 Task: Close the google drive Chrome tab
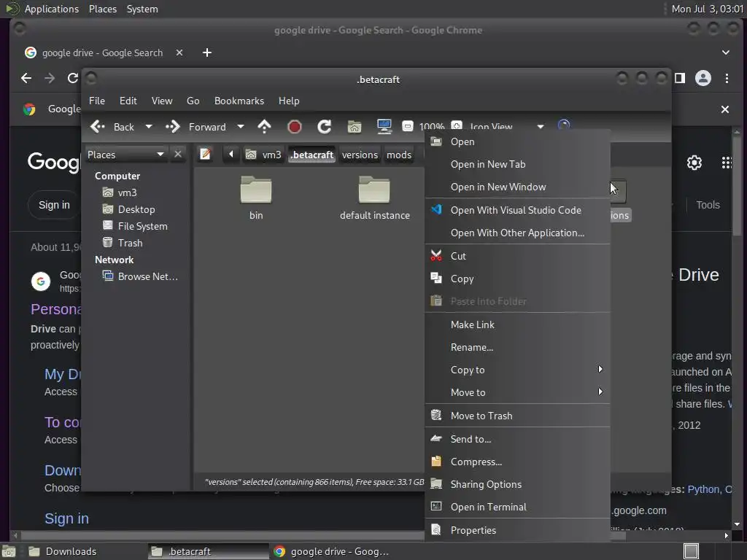179,52
